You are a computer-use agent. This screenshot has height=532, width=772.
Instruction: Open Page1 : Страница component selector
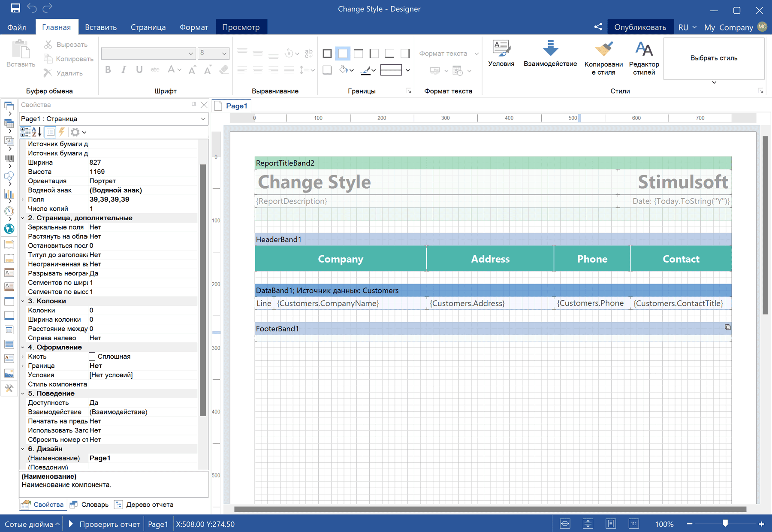pyautogui.click(x=114, y=119)
